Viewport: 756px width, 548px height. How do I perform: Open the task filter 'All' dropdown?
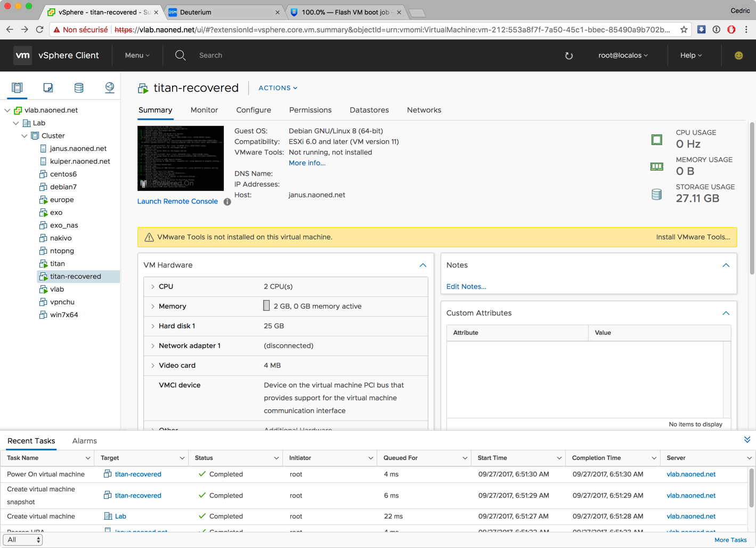[23, 539]
